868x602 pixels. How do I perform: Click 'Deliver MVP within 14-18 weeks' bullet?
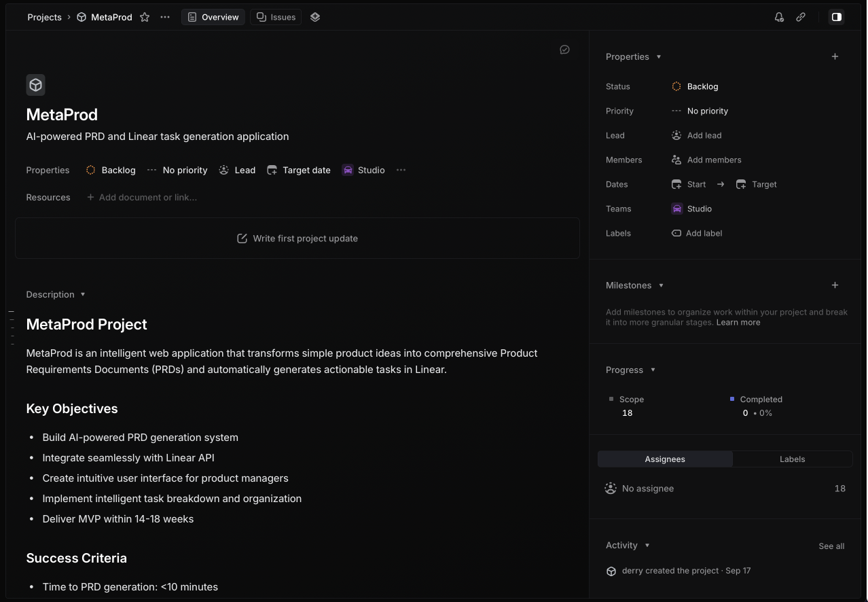(118, 519)
